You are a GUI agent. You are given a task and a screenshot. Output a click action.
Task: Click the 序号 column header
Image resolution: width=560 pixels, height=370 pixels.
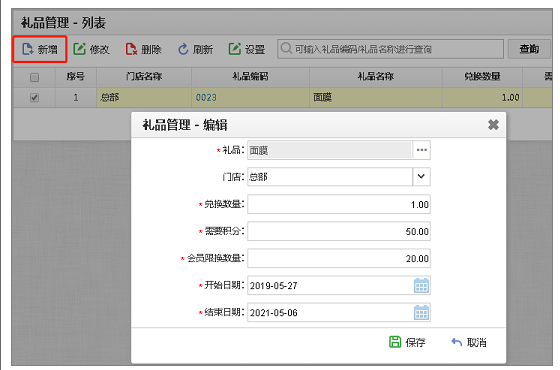(76, 76)
